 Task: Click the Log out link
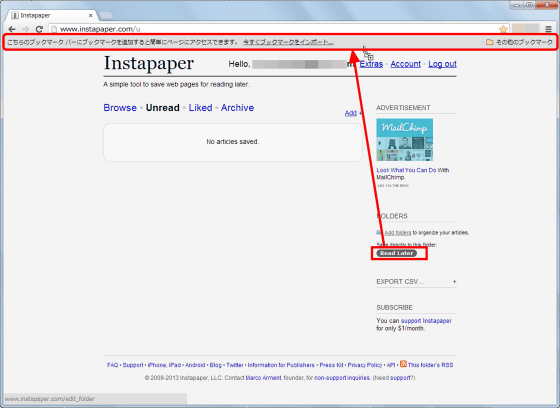(x=442, y=64)
